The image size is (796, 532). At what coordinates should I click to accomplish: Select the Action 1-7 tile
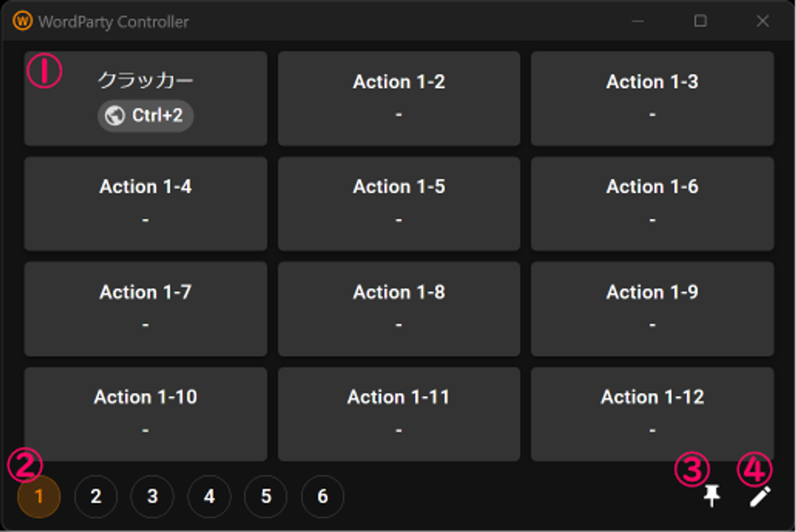[145, 308]
